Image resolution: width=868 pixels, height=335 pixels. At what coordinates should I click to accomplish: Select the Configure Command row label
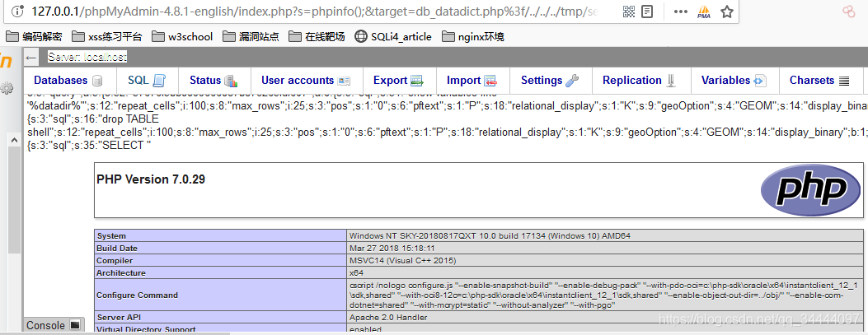(138, 295)
